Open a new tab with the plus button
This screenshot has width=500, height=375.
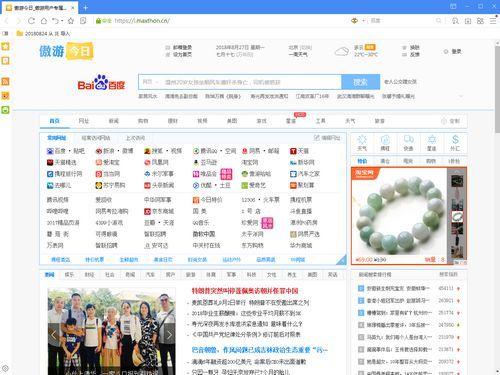click(86, 7)
